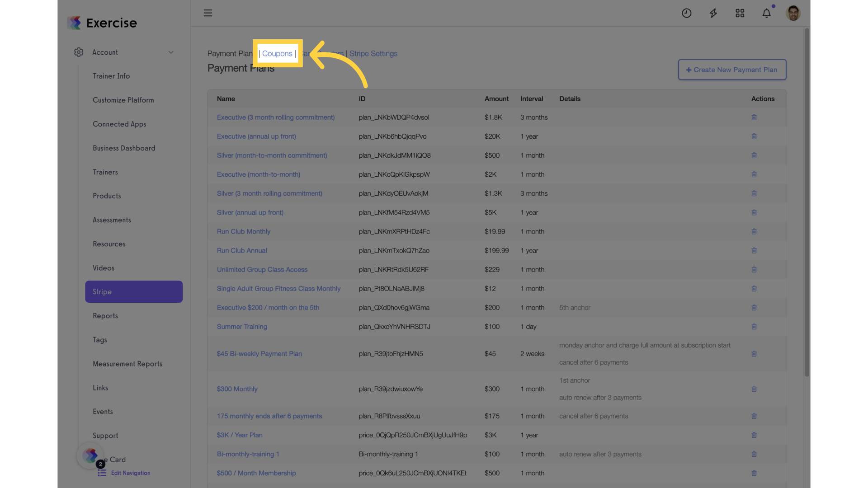Click the ID plan_LNKmXRPtHDz4Fc
Viewport: 868px width, 488px height.
point(394,231)
